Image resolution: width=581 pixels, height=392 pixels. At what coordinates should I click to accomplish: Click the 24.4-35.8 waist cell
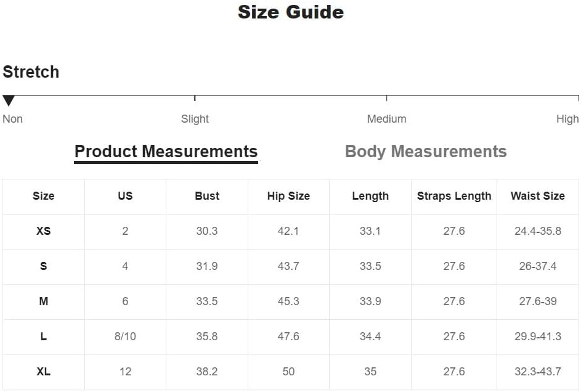click(x=538, y=231)
